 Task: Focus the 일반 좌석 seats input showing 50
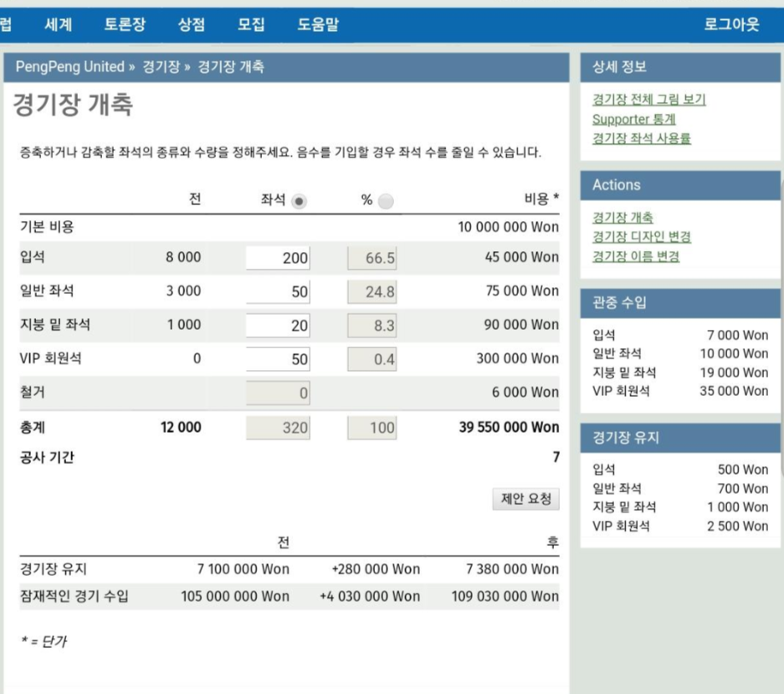coord(278,291)
